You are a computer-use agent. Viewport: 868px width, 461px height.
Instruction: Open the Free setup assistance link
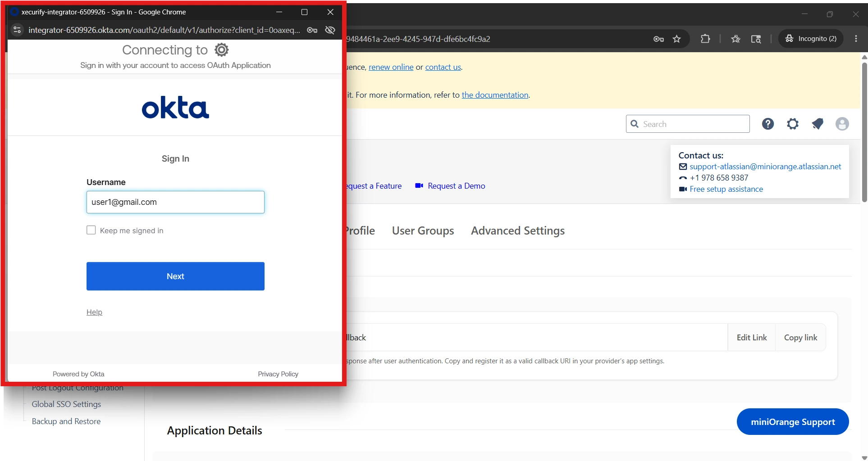[726, 189]
